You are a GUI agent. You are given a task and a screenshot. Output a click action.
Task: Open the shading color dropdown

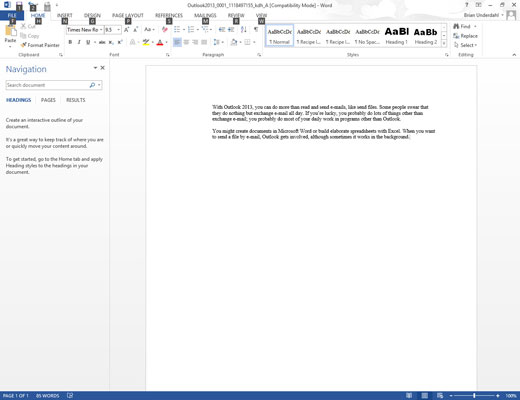tap(240, 42)
